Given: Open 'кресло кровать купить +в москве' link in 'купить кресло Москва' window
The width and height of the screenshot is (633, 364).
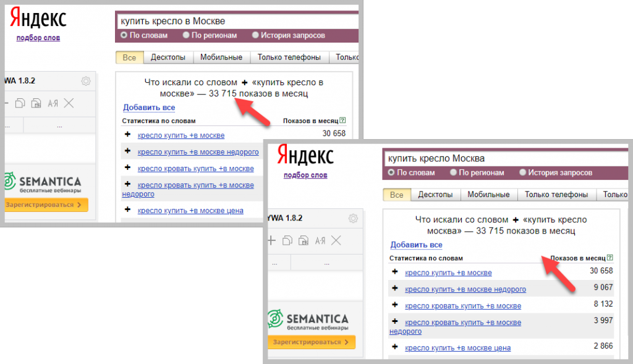Looking at the screenshot, I should pos(462,305).
